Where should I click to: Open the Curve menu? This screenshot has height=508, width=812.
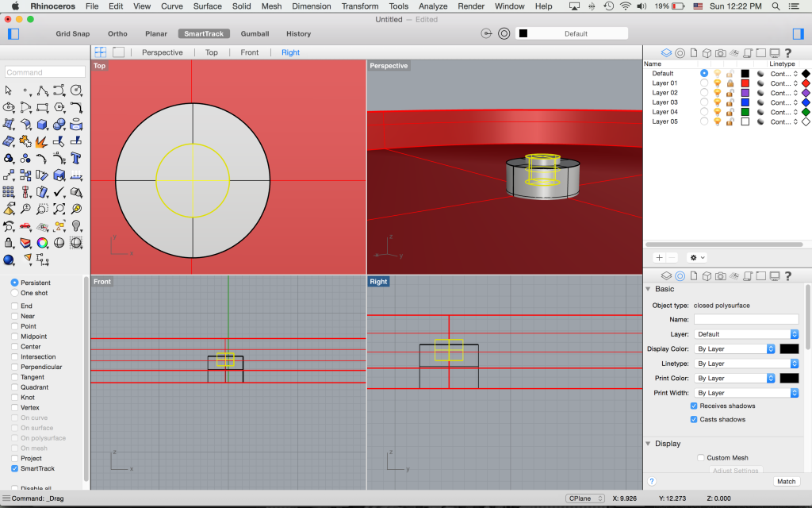(x=172, y=6)
